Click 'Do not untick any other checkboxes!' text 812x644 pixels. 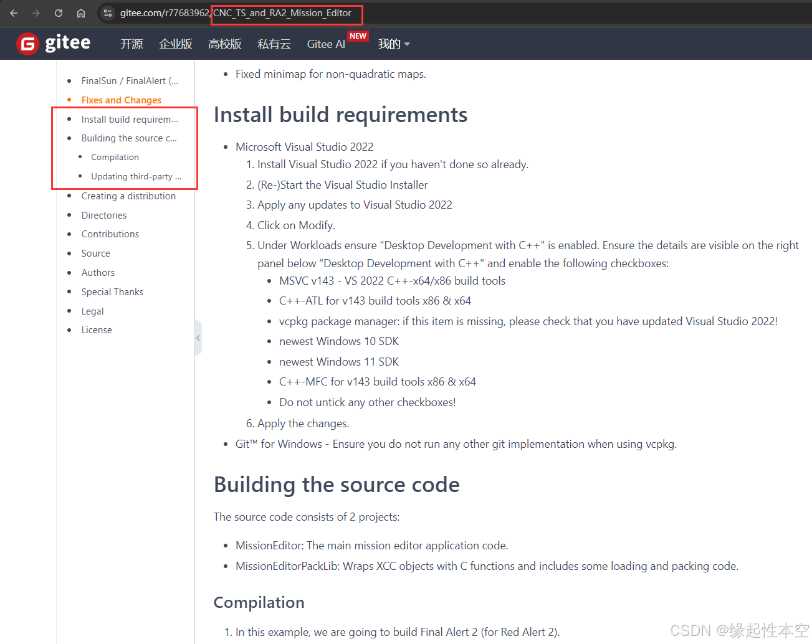(368, 402)
